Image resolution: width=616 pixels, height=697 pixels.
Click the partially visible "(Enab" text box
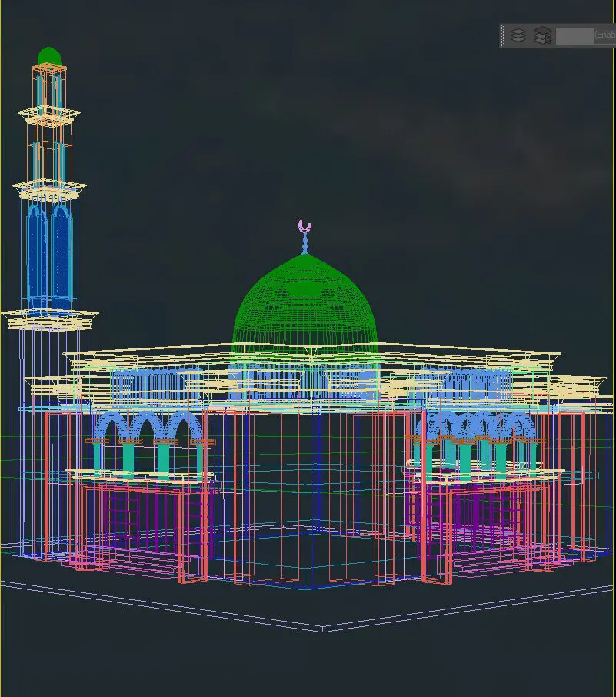(605, 35)
